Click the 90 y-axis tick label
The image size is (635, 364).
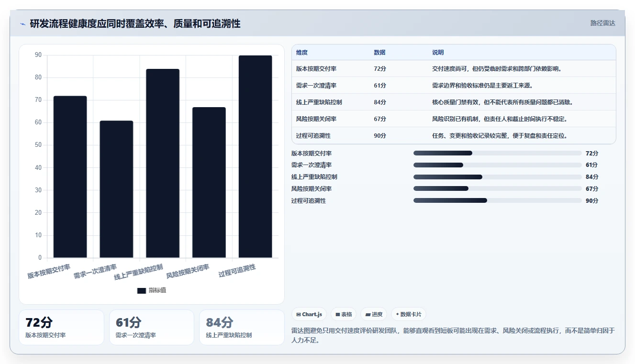coord(38,55)
